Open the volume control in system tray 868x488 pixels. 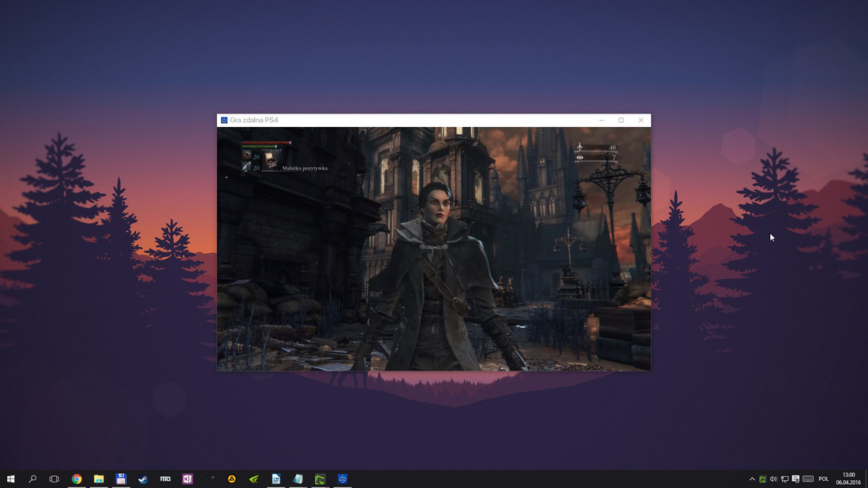tap(773, 479)
